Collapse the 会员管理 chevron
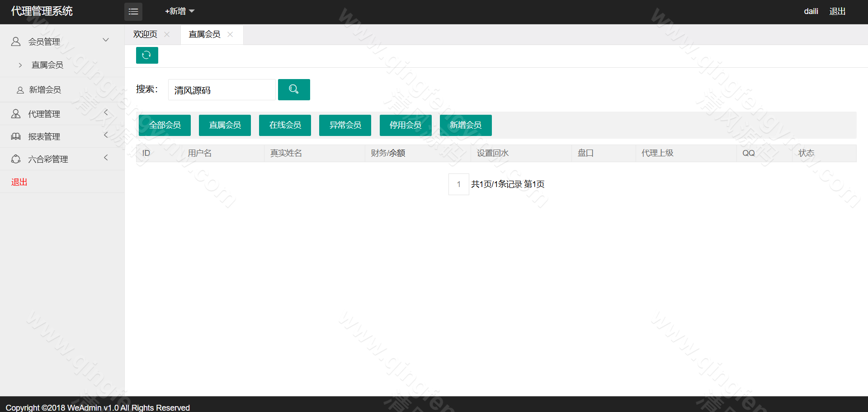The width and height of the screenshot is (868, 412). pos(106,40)
